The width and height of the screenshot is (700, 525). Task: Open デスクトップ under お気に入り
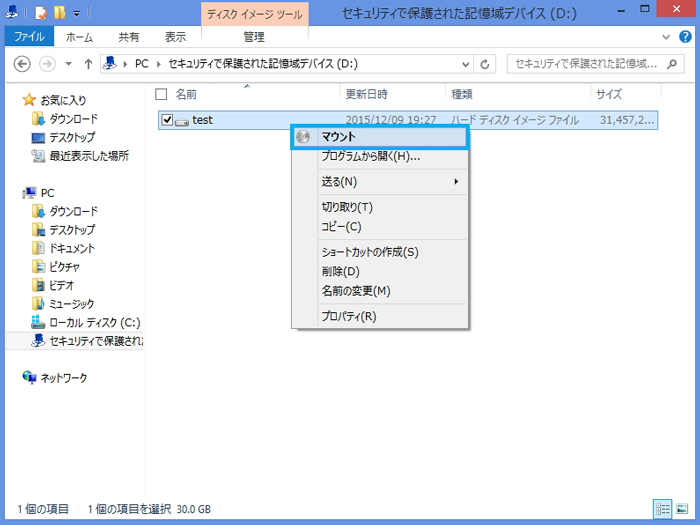tap(72, 138)
